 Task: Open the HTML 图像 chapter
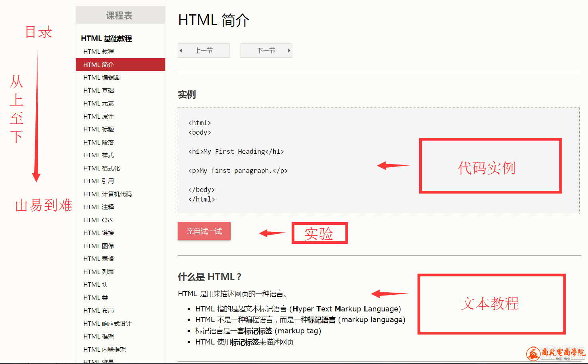[x=98, y=246]
